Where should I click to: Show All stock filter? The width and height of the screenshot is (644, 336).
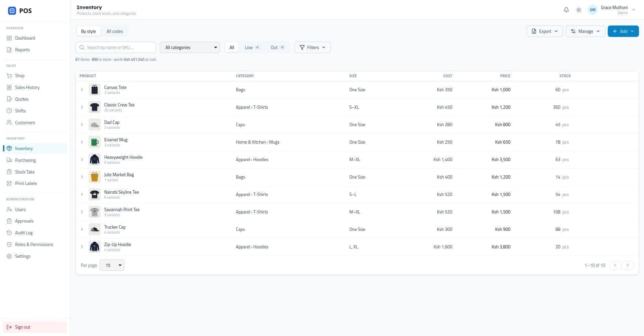click(232, 47)
